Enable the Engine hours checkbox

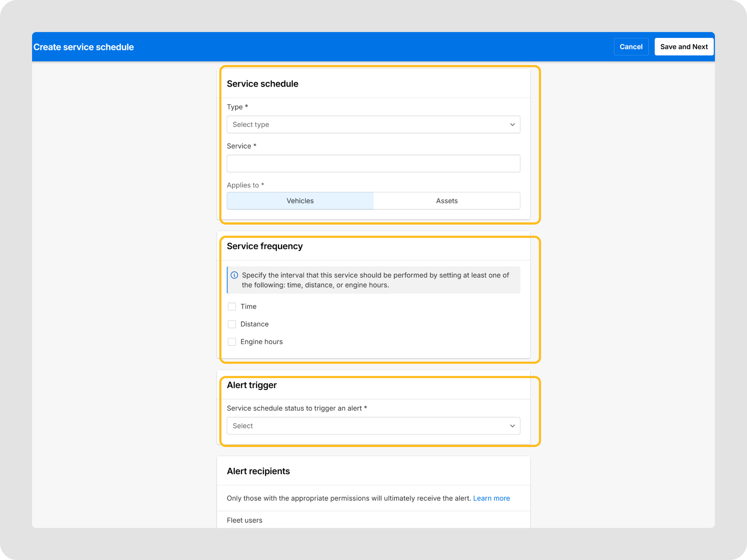point(232,342)
